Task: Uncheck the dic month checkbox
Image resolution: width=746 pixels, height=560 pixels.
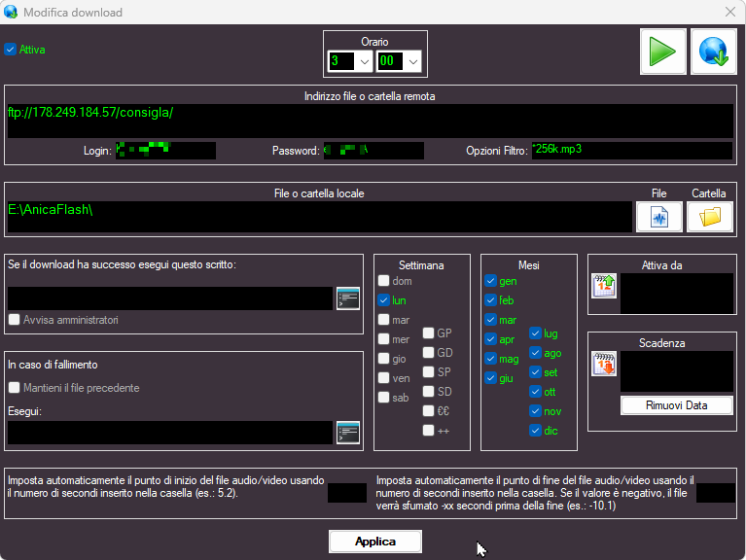Action: 535,431
